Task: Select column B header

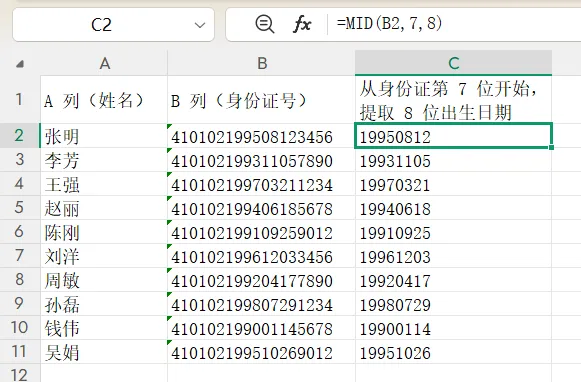Action: (261, 63)
